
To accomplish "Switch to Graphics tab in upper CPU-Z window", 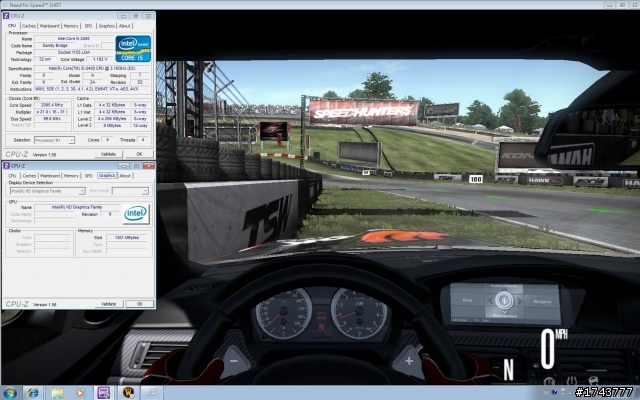I will pos(107,26).
